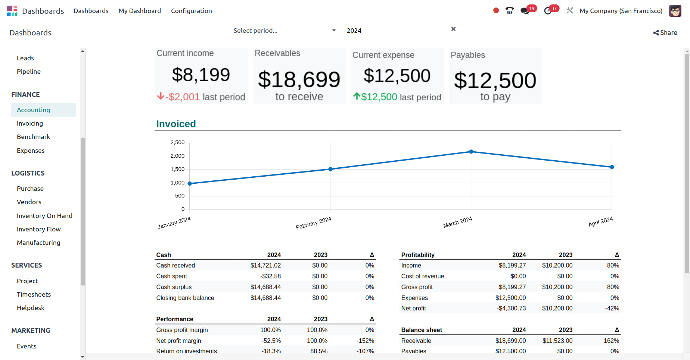This screenshot has width=690, height=360.
Task: Select Accounting dashboard in sidebar
Action: 44,110
